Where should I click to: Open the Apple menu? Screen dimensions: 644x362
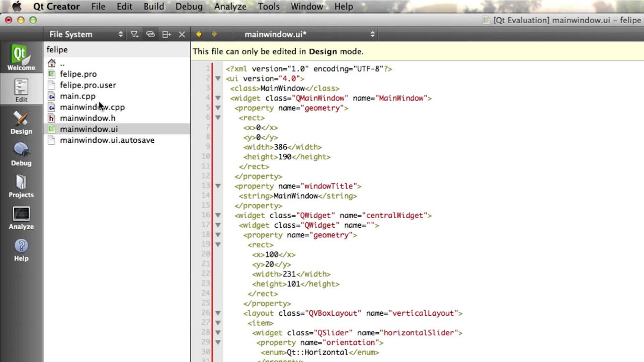(17, 7)
